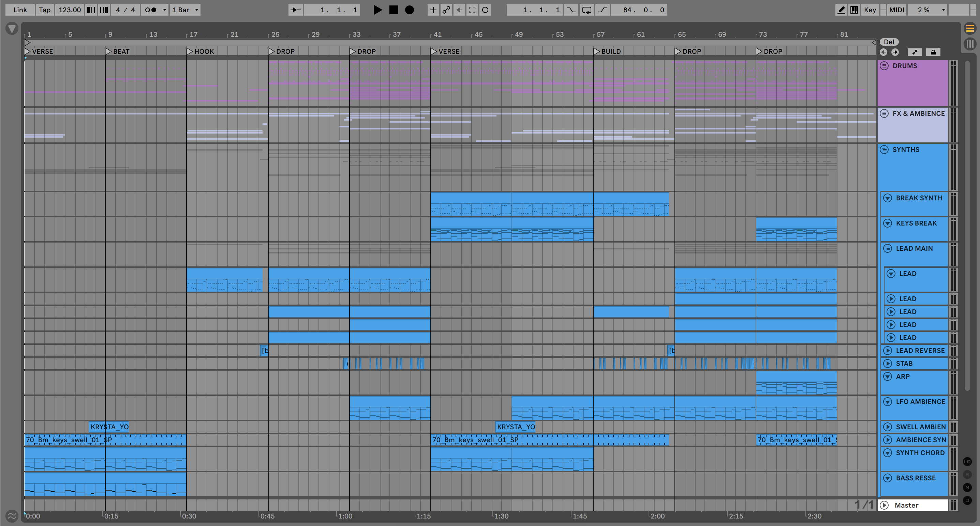The height and width of the screenshot is (526, 980).
Task: Fold the ARP track
Action: [888, 376]
